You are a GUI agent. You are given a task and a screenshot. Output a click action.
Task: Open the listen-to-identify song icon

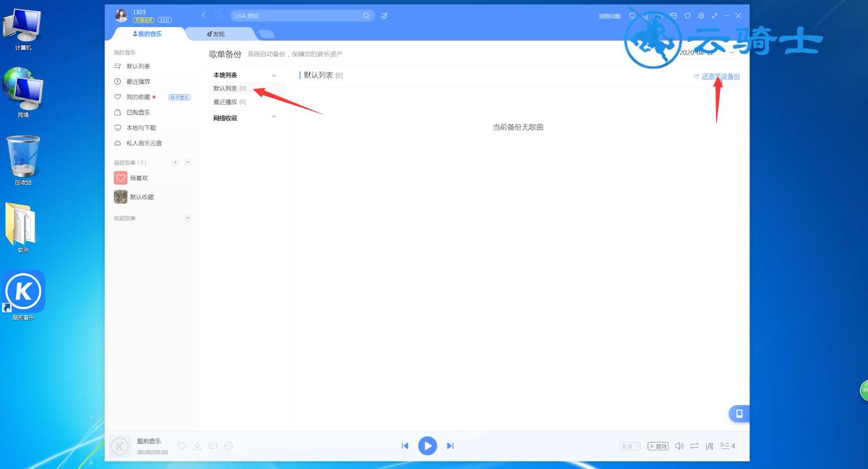tap(385, 16)
